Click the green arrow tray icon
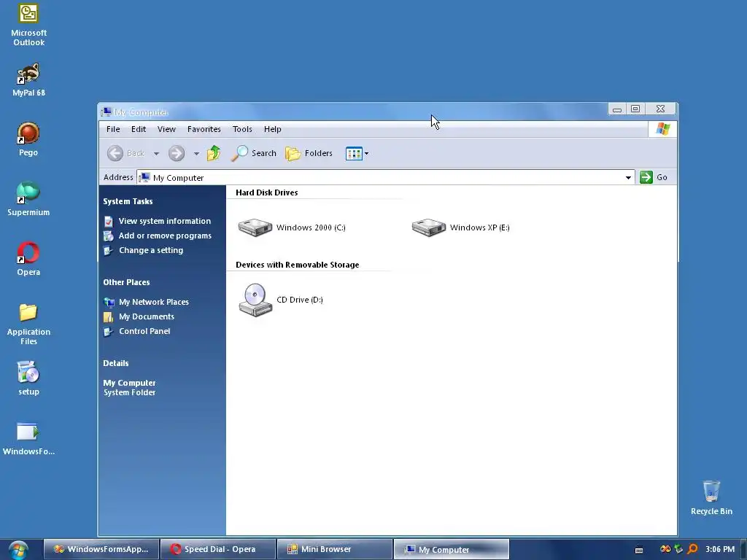 [x=679, y=549]
